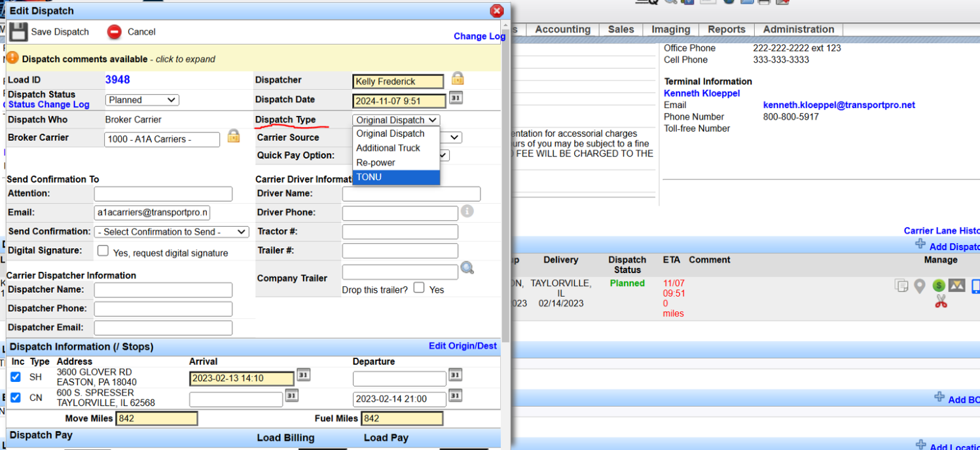Click the map pin icon in Manage column
Viewport: 980px width, 450px height.
point(920,286)
